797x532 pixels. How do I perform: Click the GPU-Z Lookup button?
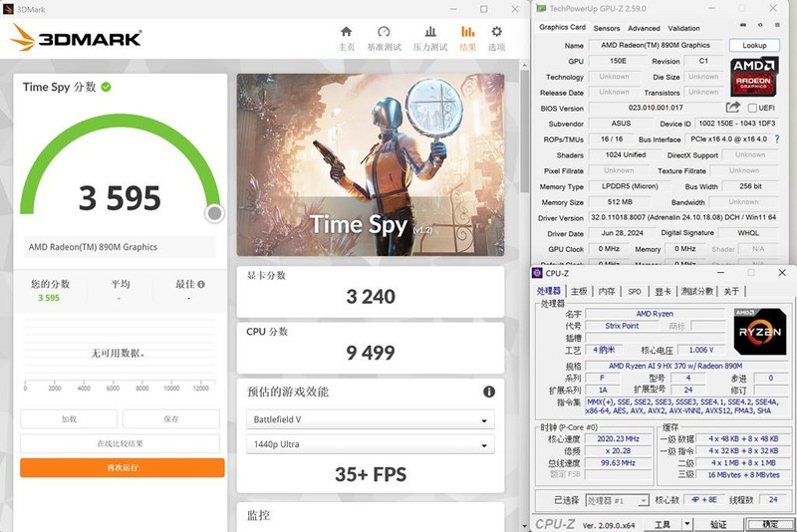(x=754, y=46)
